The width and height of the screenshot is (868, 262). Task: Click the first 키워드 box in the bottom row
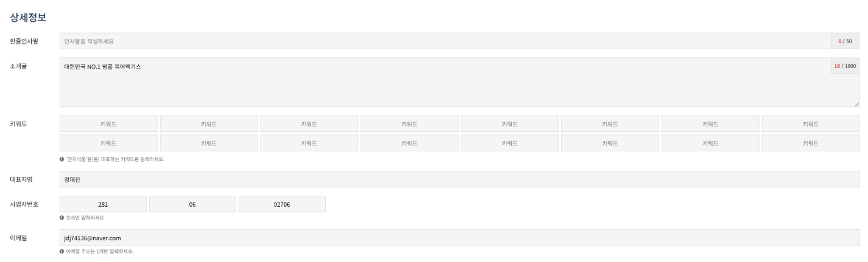click(108, 143)
